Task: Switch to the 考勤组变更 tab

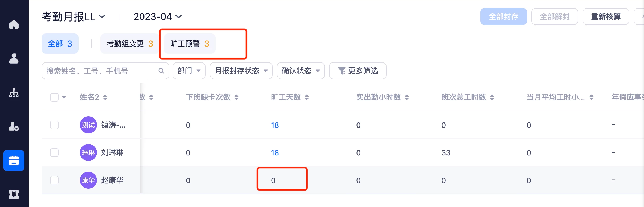Action: pyautogui.click(x=130, y=44)
